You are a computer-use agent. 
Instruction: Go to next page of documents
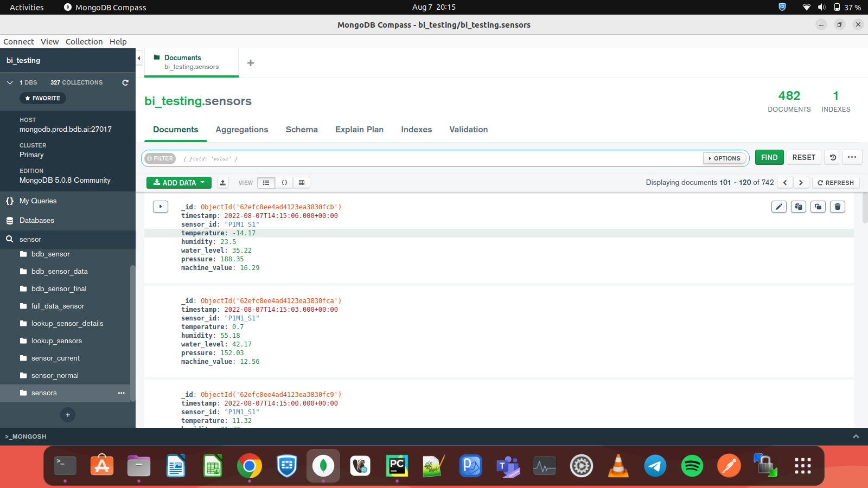click(801, 183)
